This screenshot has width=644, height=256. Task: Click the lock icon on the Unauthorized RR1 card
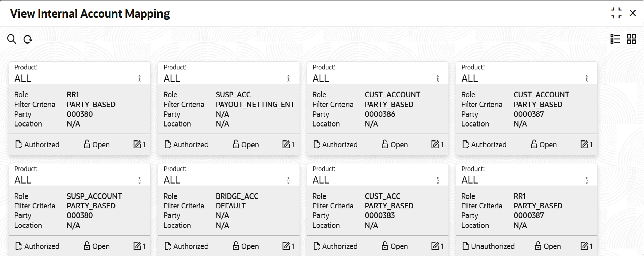538,246
